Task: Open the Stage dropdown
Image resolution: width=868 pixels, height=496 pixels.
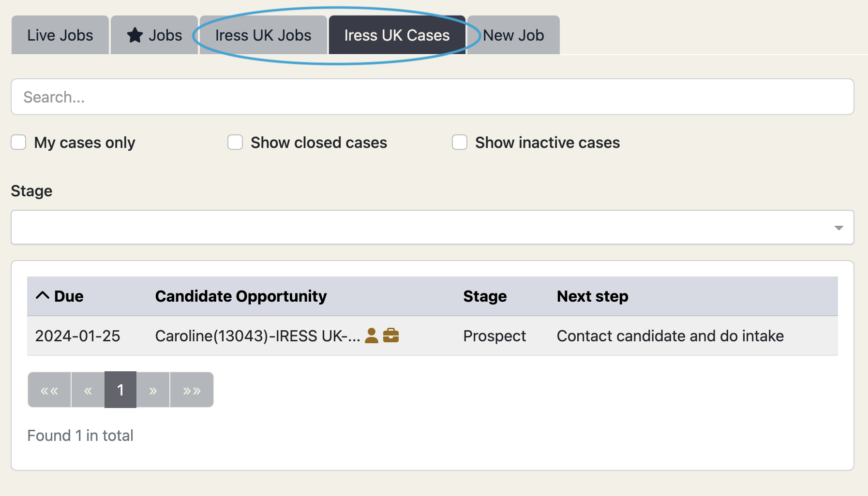Action: pos(433,227)
